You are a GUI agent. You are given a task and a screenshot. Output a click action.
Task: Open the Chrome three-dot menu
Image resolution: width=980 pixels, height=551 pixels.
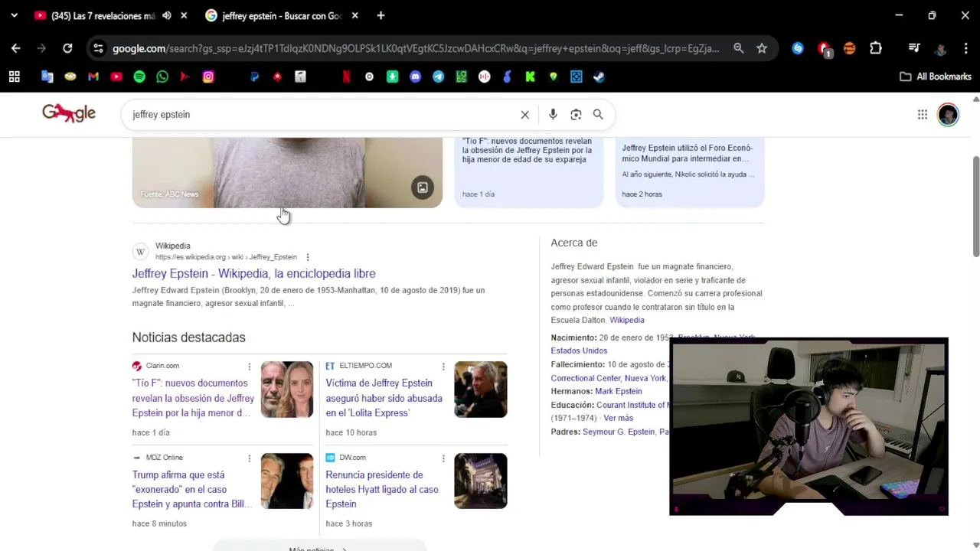[x=965, y=48]
